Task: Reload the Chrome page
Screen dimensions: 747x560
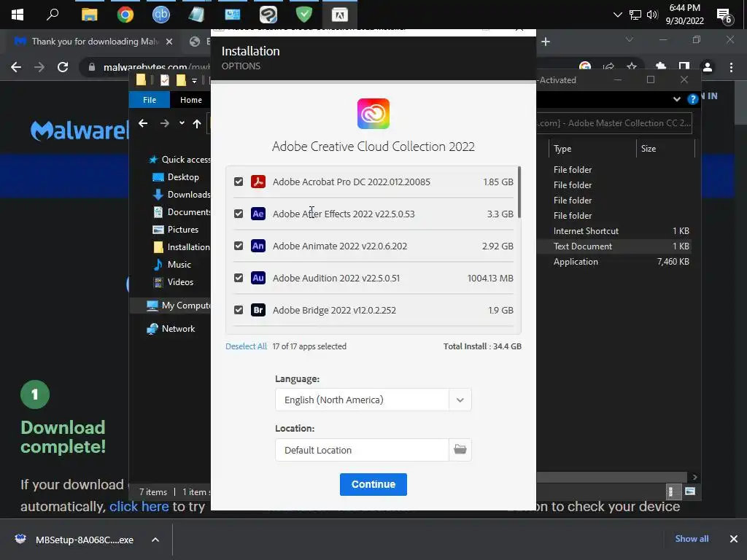Action: coord(63,67)
